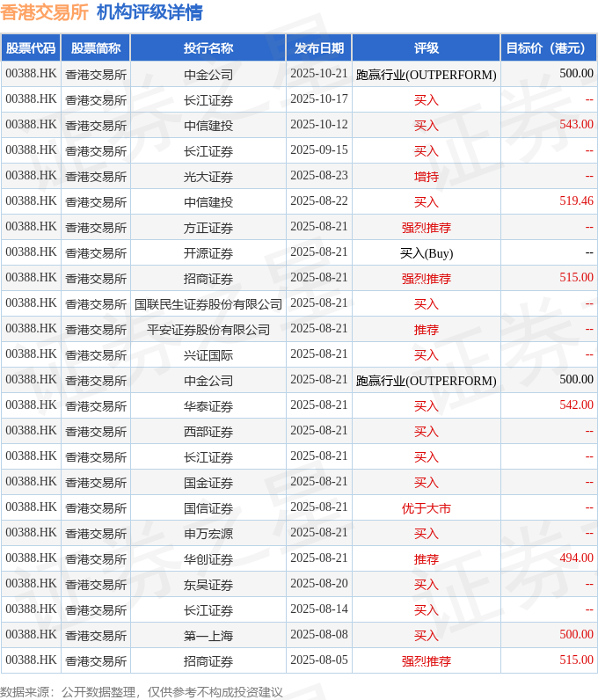Click the 股票简称 column header
Image resolution: width=598 pixels, height=700 pixels.
(96, 48)
